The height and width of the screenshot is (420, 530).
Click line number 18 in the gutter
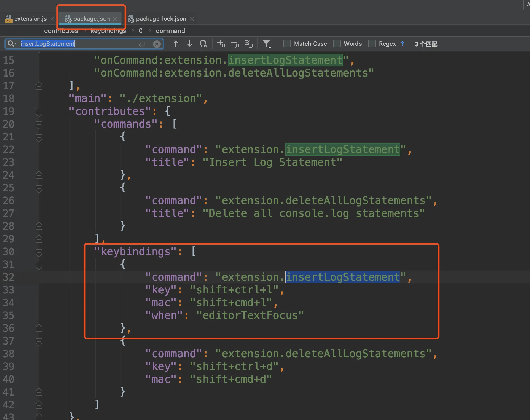pyautogui.click(x=9, y=99)
